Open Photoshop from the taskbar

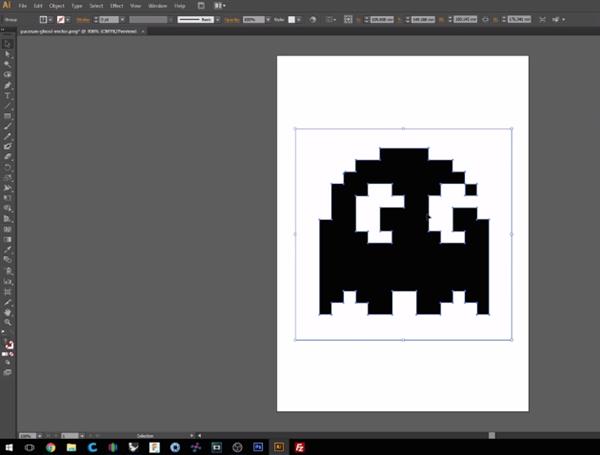tap(258, 447)
